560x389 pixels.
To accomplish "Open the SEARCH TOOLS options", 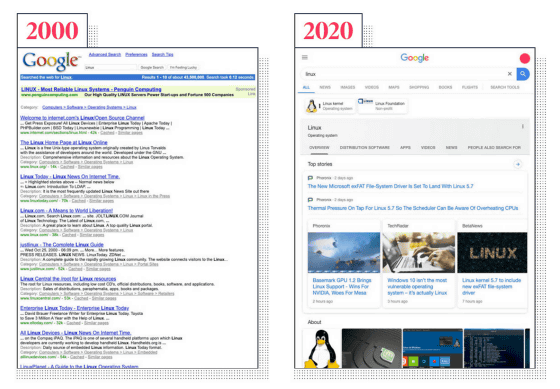I will click(x=505, y=87).
